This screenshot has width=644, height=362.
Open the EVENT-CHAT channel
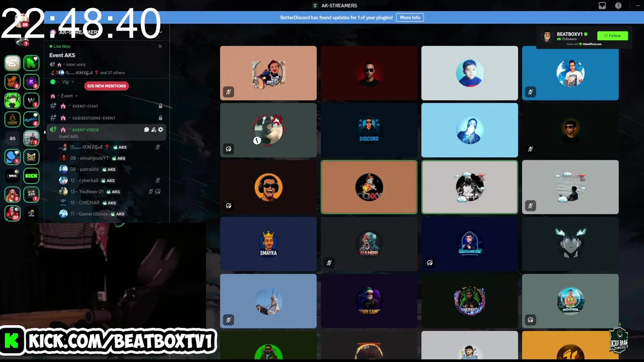point(106,106)
